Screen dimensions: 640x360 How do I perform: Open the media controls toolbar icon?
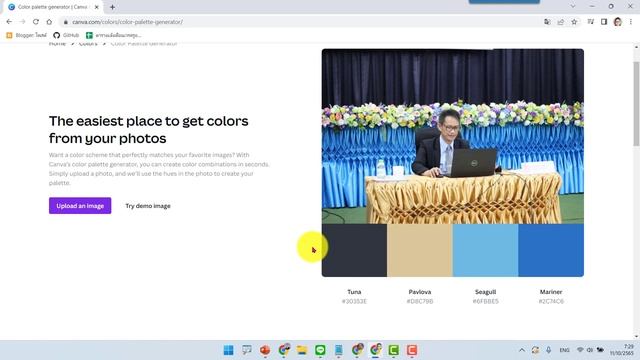pyautogui.click(x=591, y=22)
